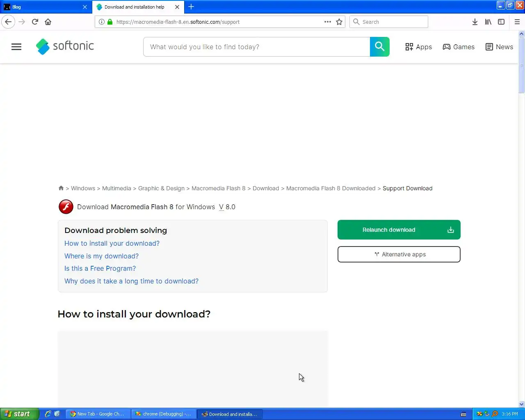525x420 pixels.
Task: Close the Blog tab
Action: (85, 7)
